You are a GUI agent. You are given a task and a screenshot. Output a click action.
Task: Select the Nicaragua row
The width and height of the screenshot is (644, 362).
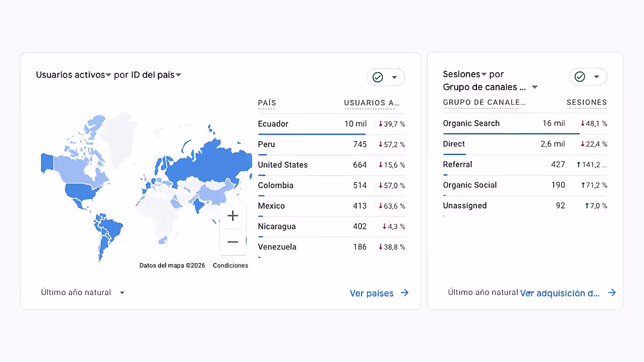(x=331, y=226)
